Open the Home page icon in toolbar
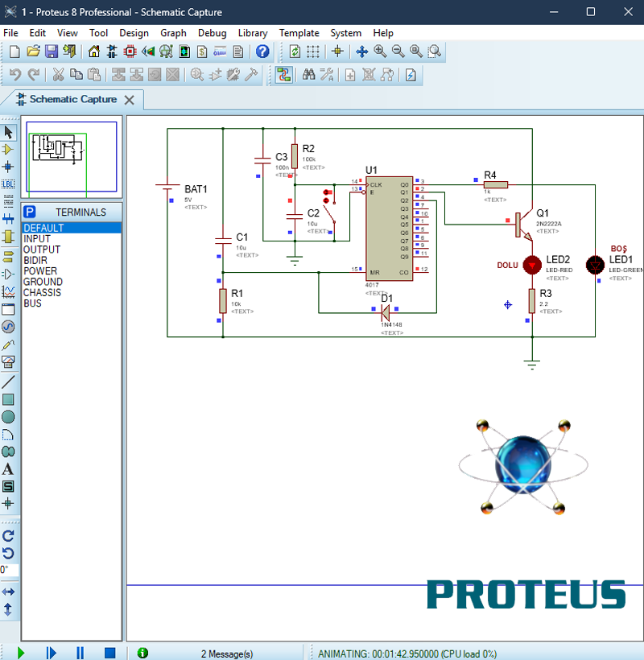The height and width of the screenshot is (660, 644). pos(94,52)
